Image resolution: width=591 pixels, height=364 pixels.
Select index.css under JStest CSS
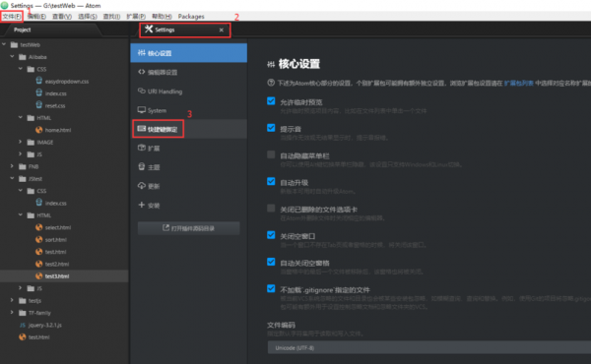coord(56,204)
